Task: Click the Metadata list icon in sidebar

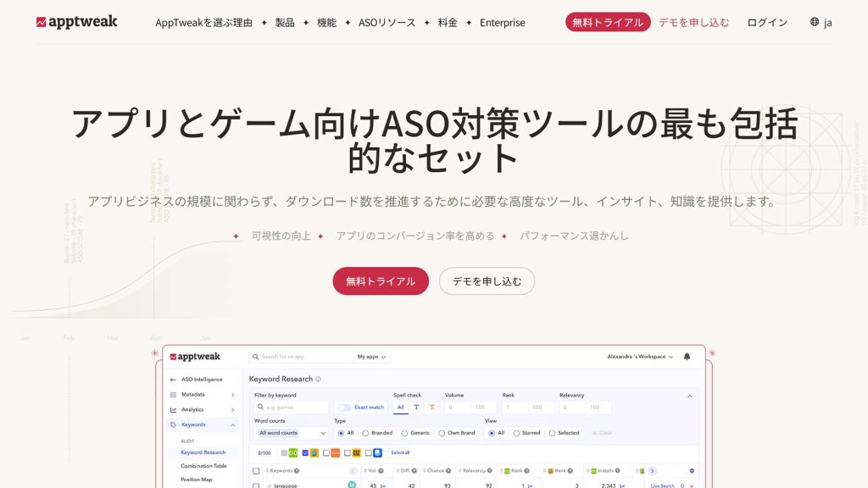Action: pos(173,395)
